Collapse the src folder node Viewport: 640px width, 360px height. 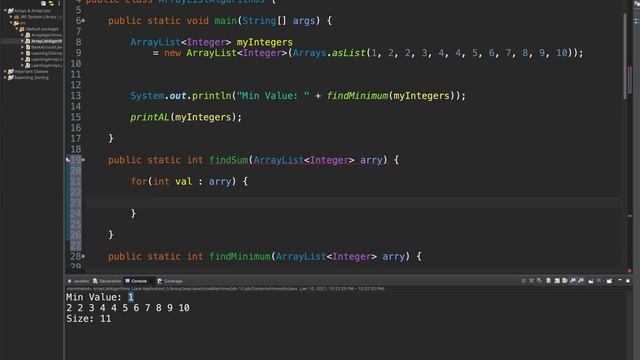11,23
